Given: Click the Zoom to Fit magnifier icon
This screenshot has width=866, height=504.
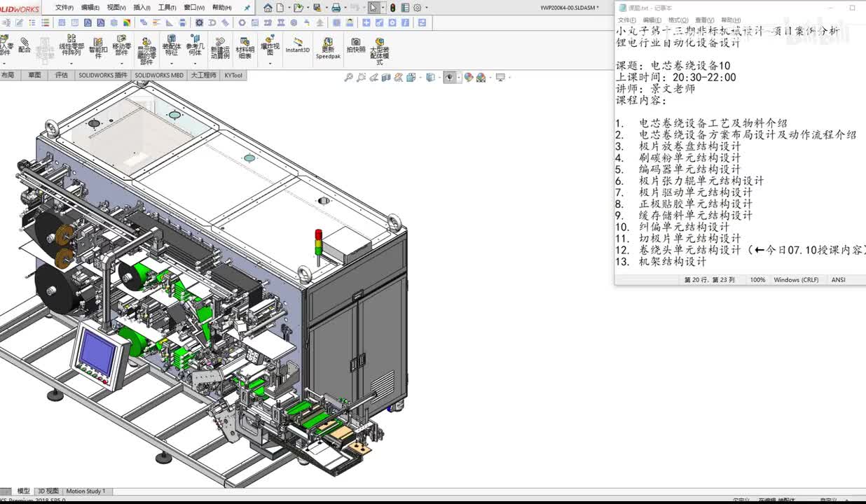Looking at the screenshot, I should pyautogui.click(x=349, y=78).
